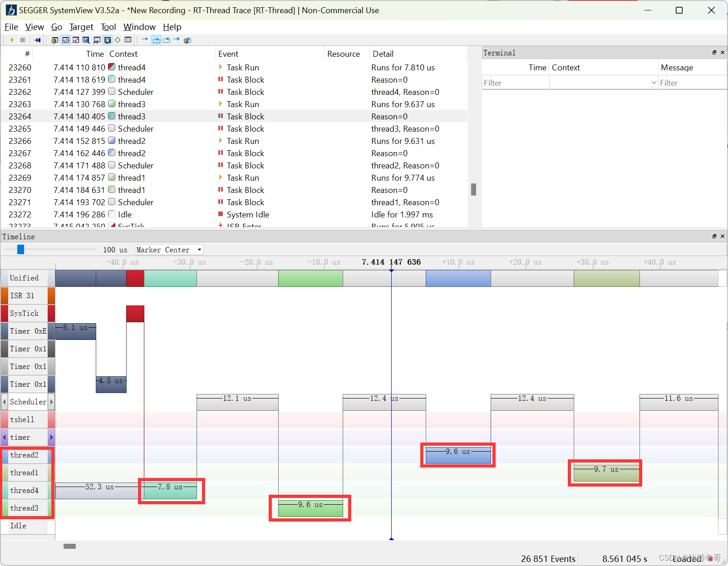The width and height of the screenshot is (728, 566).
Task: Open the Target menu
Action: tap(81, 27)
